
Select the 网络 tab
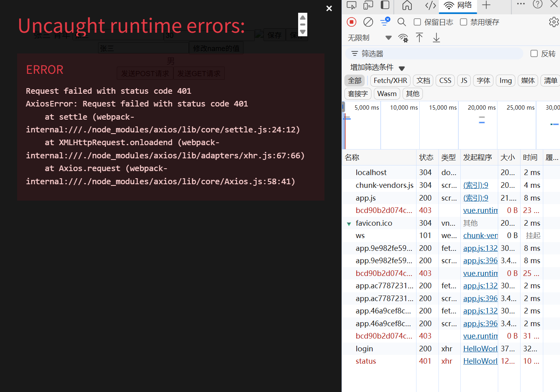tap(458, 5)
